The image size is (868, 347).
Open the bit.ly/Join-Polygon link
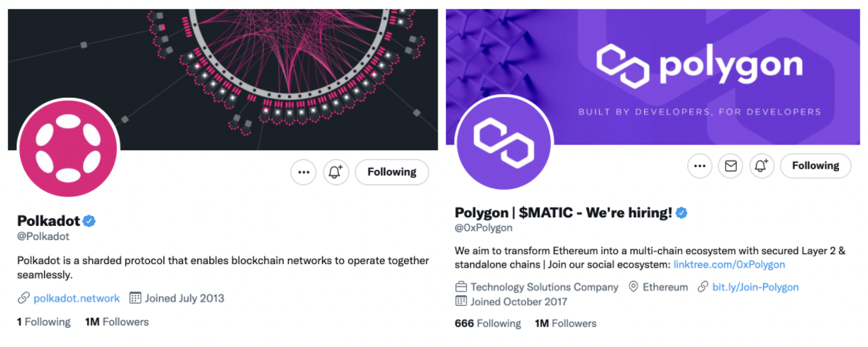pyautogui.click(x=755, y=287)
